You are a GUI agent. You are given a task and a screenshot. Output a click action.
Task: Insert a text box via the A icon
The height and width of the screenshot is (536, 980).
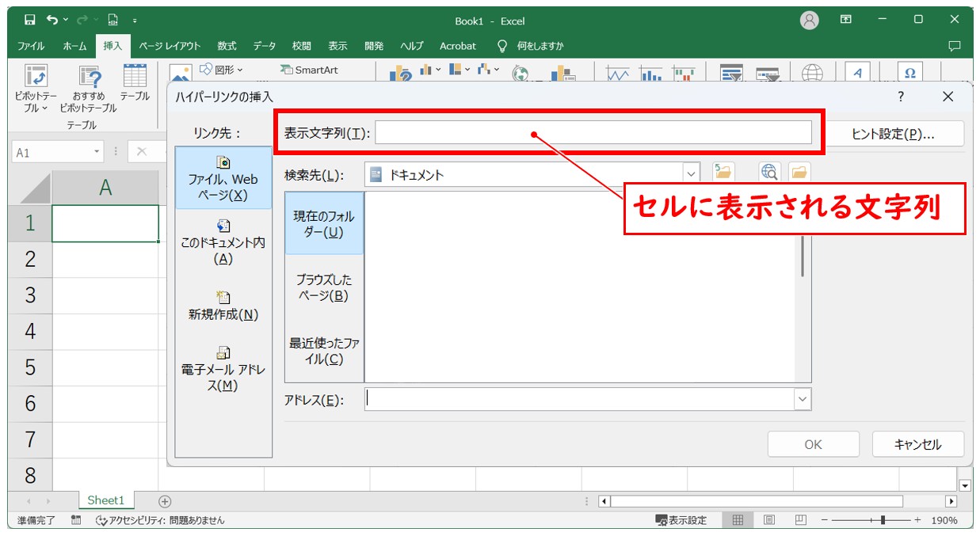click(x=857, y=73)
